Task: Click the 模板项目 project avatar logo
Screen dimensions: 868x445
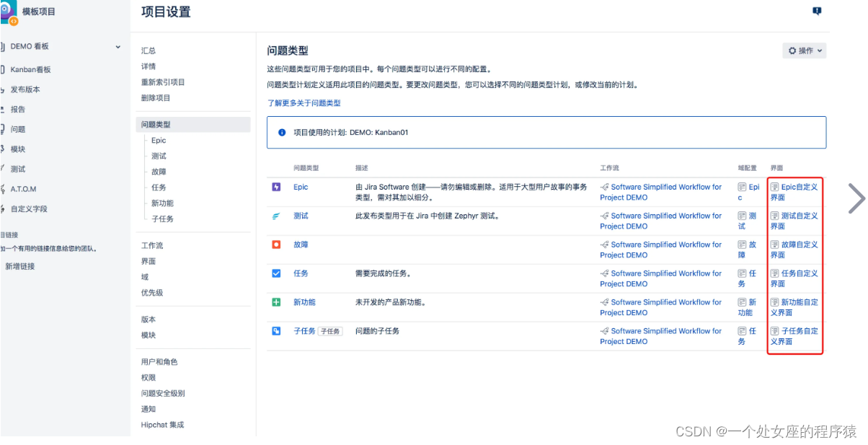Action: 10,12
